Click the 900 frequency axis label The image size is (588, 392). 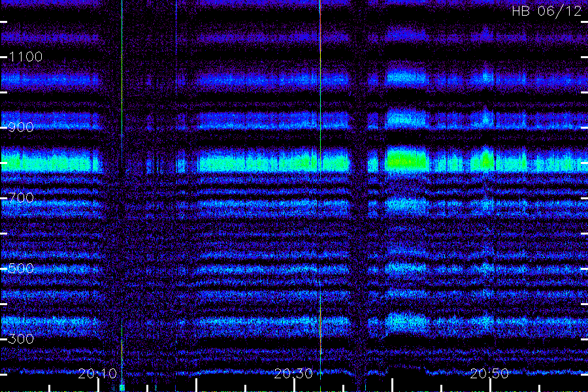pyautogui.click(x=21, y=127)
